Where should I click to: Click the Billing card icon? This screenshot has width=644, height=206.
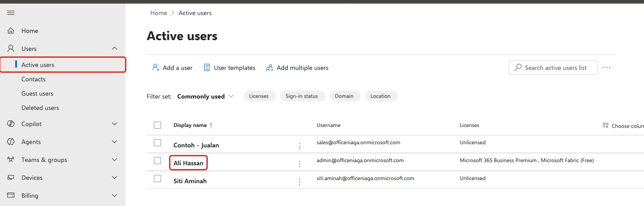click(x=11, y=195)
